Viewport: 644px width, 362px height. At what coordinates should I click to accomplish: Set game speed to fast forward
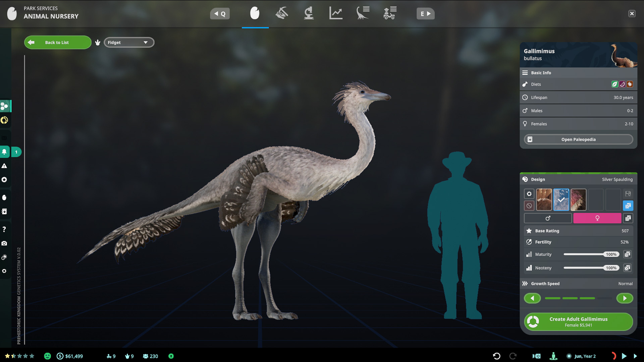click(635, 356)
